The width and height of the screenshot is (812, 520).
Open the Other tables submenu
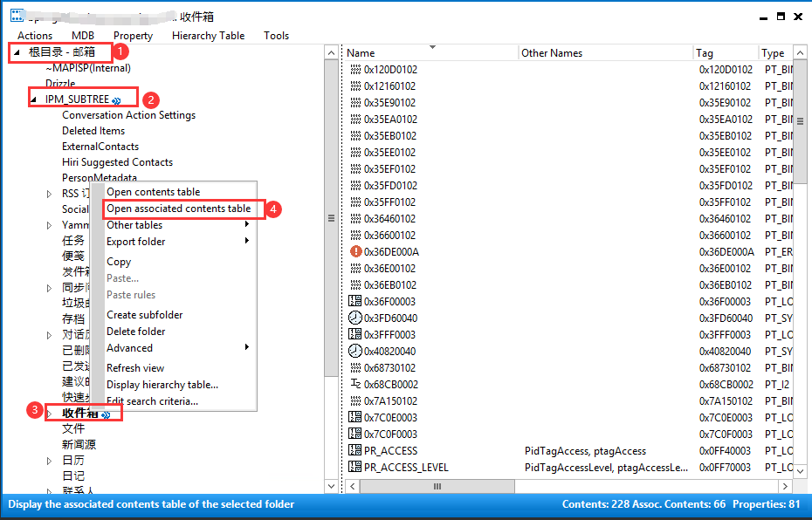pos(179,225)
